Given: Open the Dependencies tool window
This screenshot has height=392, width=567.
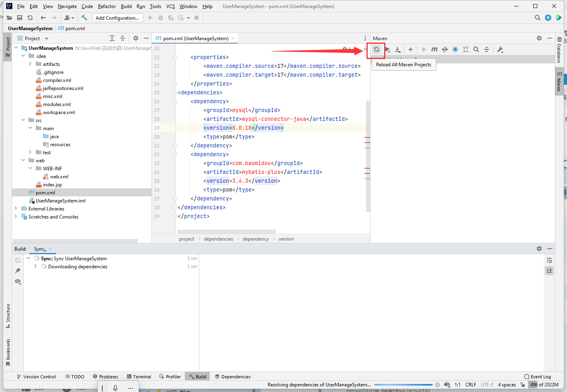Looking at the screenshot, I should [233, 377].
